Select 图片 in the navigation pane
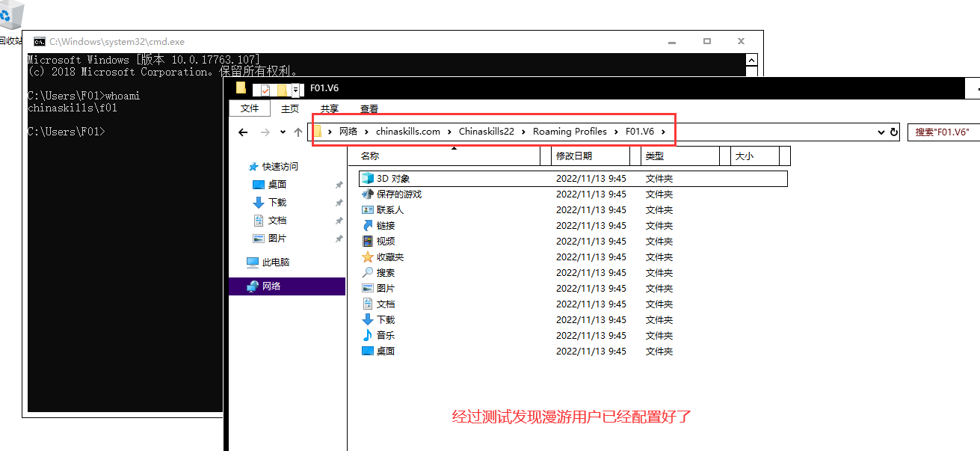This screenshot has height=451, width=980. point(277,239)
